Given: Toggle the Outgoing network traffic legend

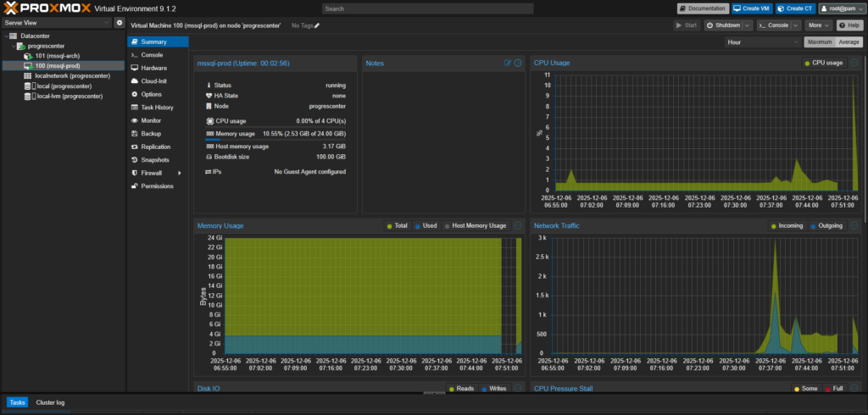Looking at the screenshot, I should pyautogui.click(x=829, y=226).
